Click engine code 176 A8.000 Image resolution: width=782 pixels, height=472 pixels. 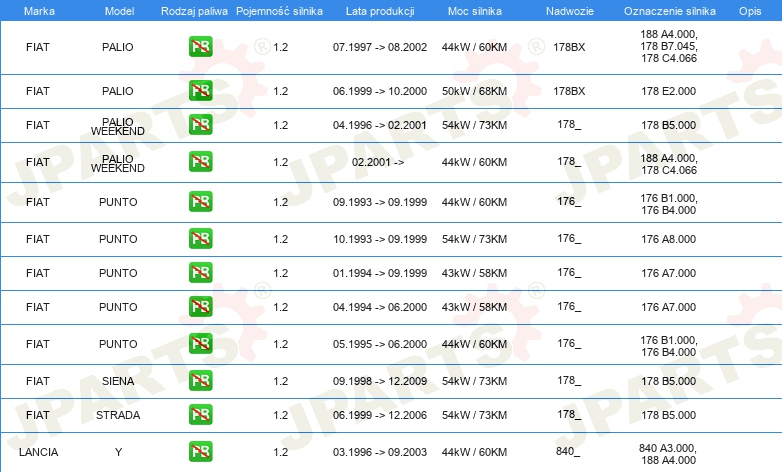669,239
